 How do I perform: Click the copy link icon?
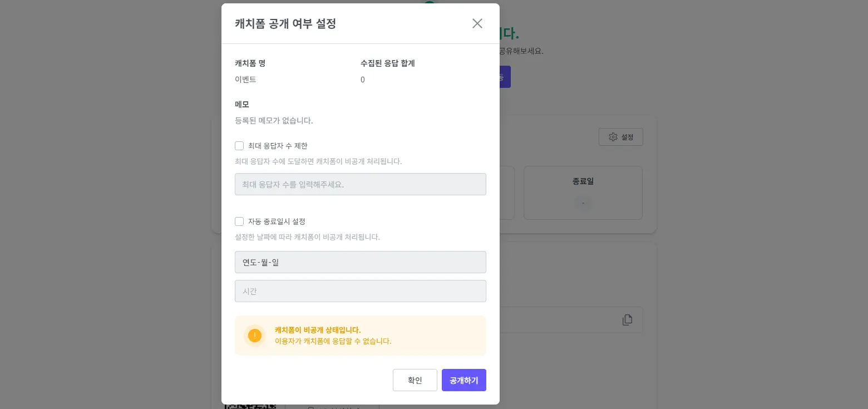tap(627, 320)
